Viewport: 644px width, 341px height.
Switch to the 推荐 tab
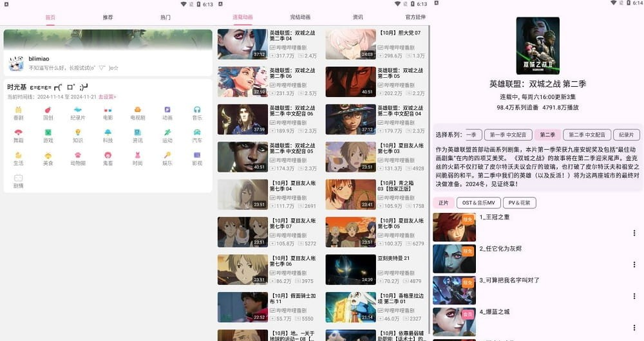coord(108,17)
